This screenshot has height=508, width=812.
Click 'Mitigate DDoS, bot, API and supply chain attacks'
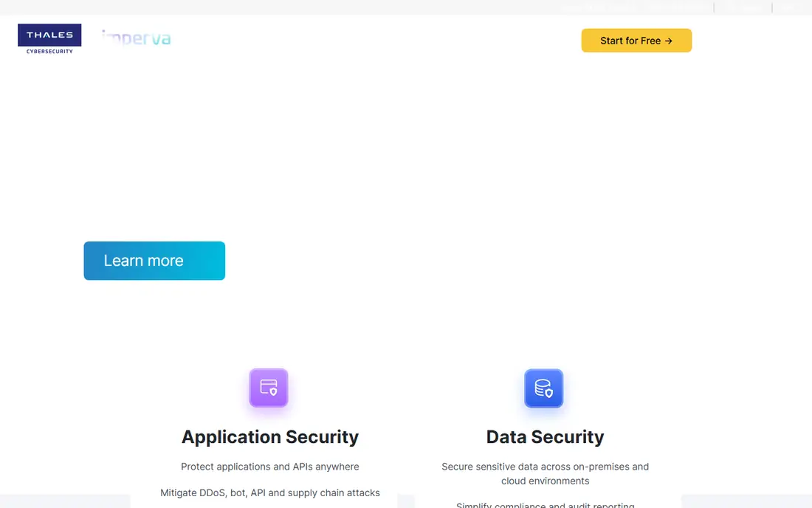269,493
